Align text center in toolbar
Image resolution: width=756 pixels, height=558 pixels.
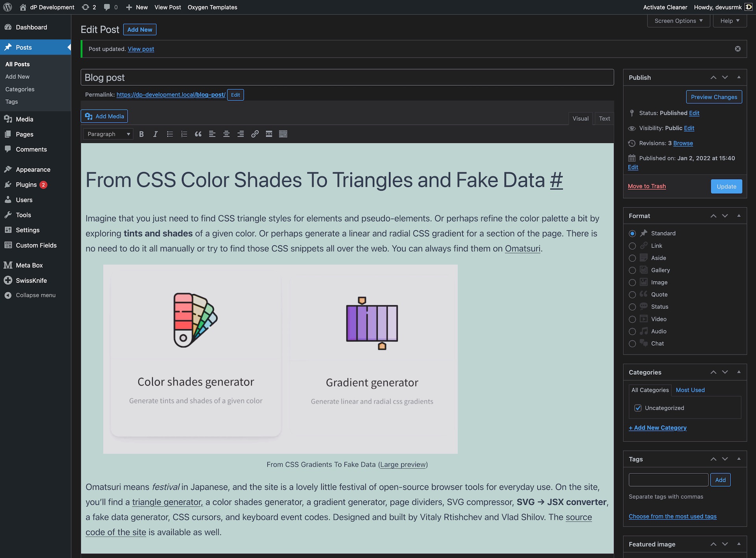tap(226, 134)
